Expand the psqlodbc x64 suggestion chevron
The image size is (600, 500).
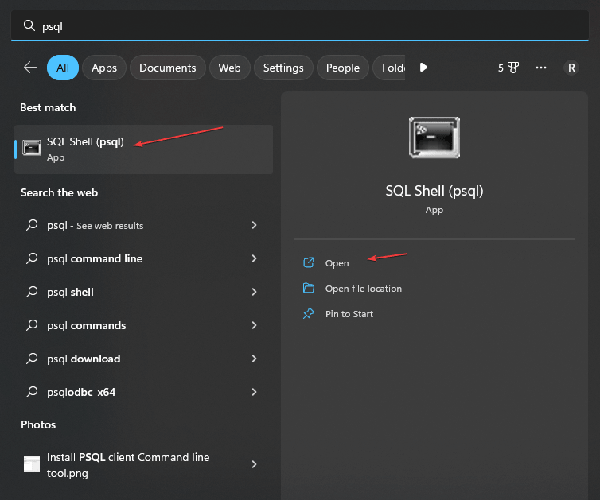(x=254, y=392)
